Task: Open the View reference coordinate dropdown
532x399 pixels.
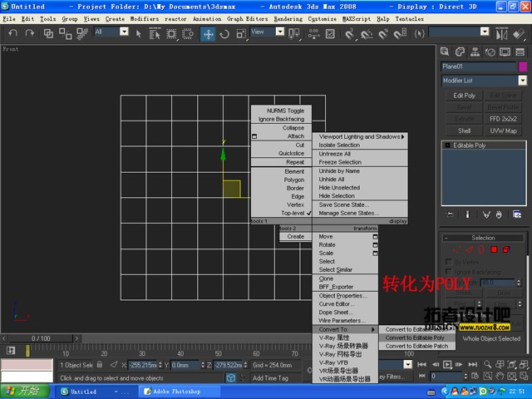Action: pos(280,32)
